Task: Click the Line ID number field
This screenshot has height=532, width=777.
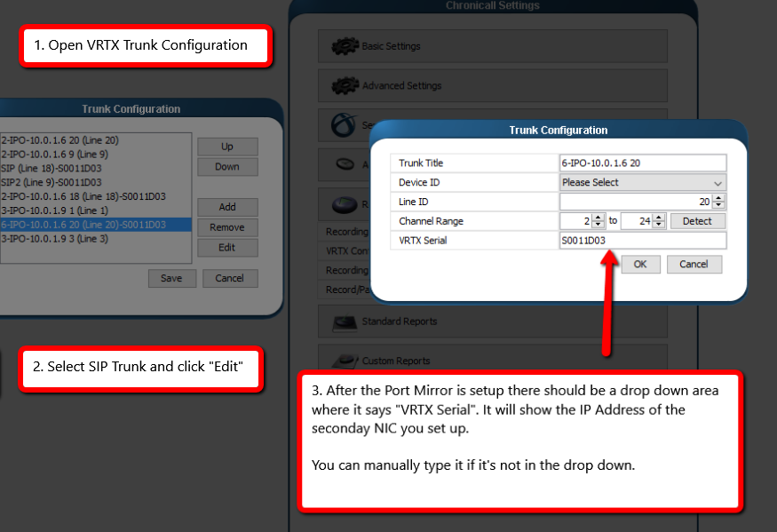Action: tap(637, 202)
